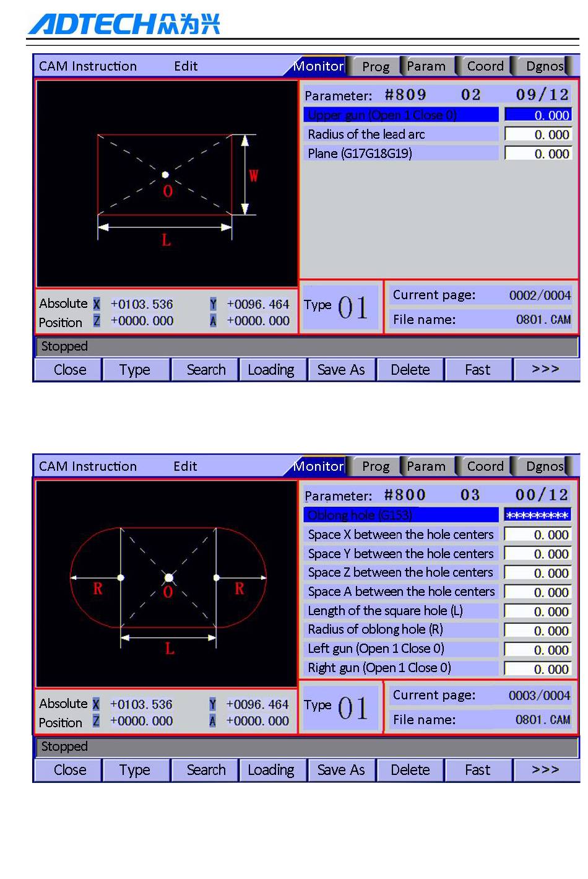
Task: Select Left gun (Open 1 Close 0) value
Action: [x=538, y=650]
